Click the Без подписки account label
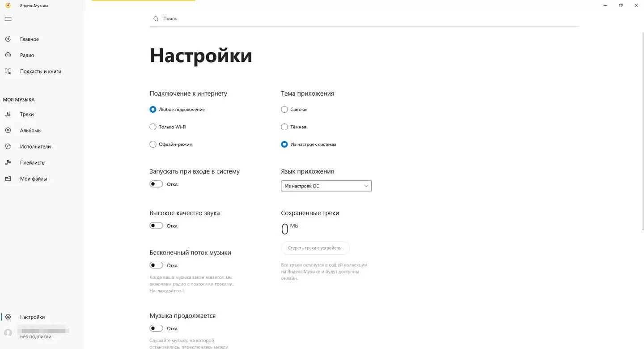This screenshot has height=349, width=644. pyautogui.click(x=36, y=337)
